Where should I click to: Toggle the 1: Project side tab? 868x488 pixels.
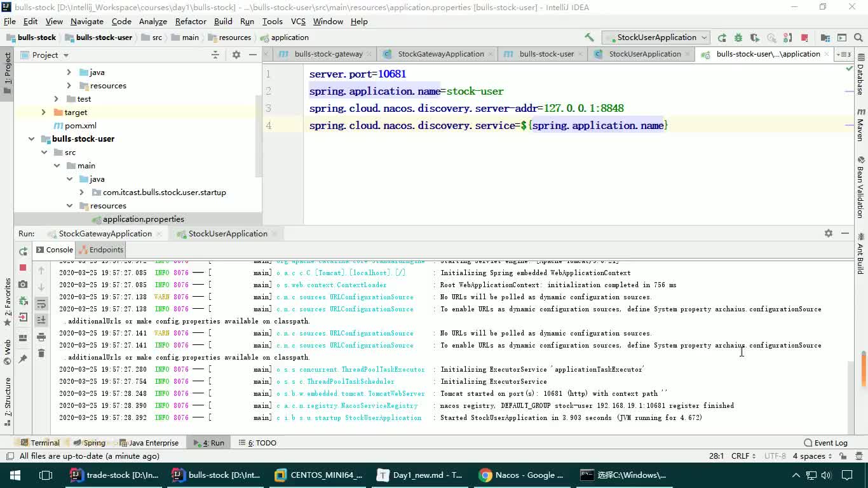pos(7,72)
